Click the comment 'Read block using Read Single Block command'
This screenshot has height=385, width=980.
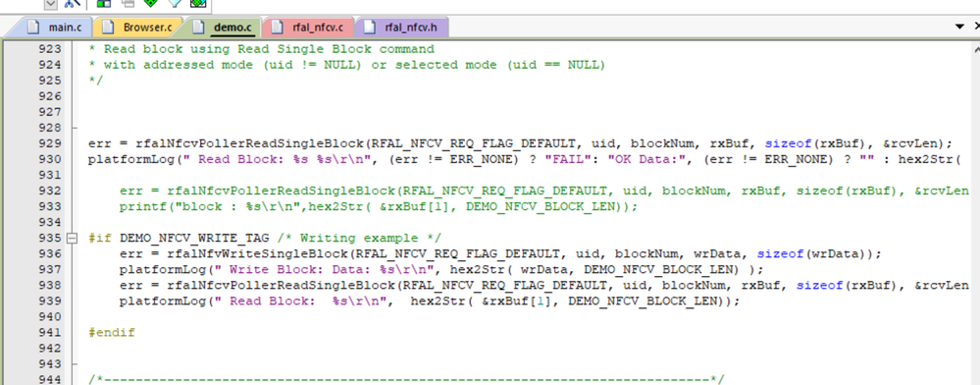269,49
